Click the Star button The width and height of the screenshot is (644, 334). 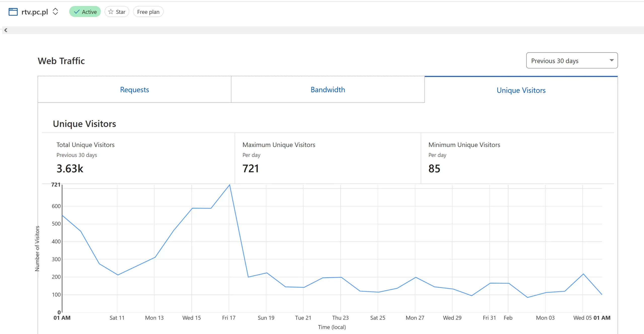(117, 12)
